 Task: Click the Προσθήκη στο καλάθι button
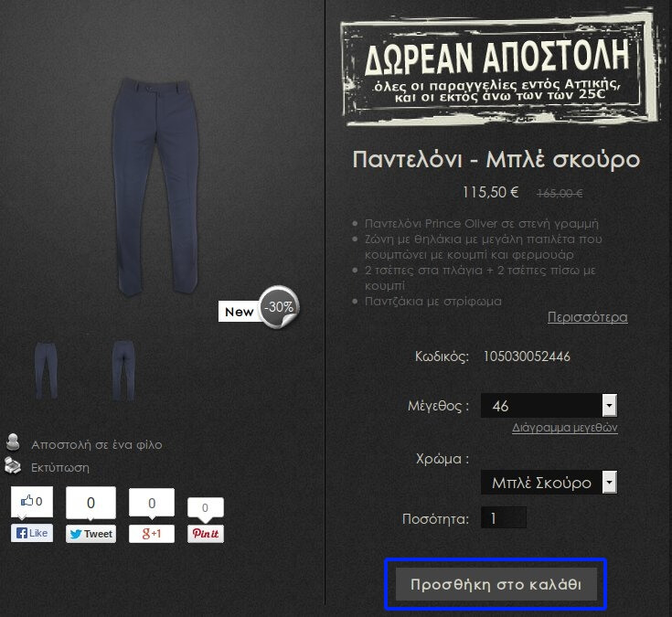496,584
